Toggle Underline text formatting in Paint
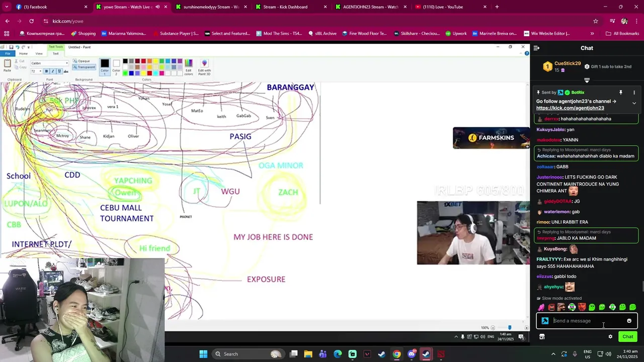Screen dimensions: 644x362 (x=59, y=71)
